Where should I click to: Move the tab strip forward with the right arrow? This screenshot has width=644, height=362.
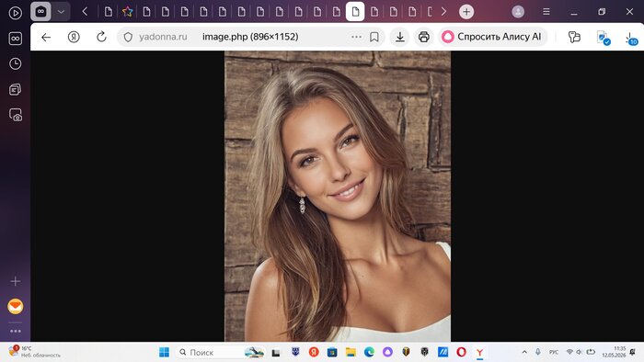443,11
